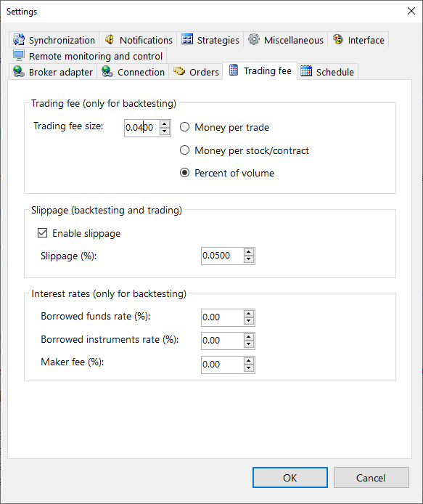Decrease Slippage (%) with down arrow

pos(249,259)
